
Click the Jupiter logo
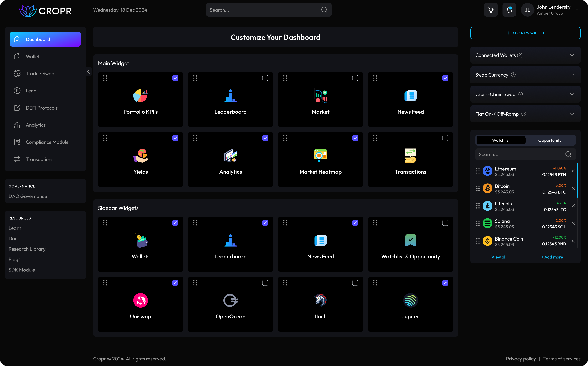(x=411, y=300)
